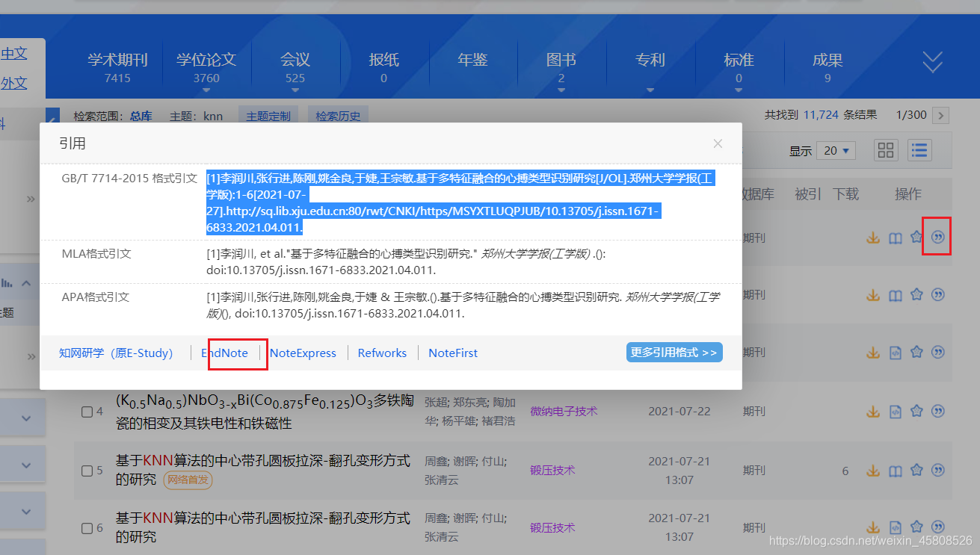
Task: Tick the checkbox for result number 5
Action: coord(87,471)
